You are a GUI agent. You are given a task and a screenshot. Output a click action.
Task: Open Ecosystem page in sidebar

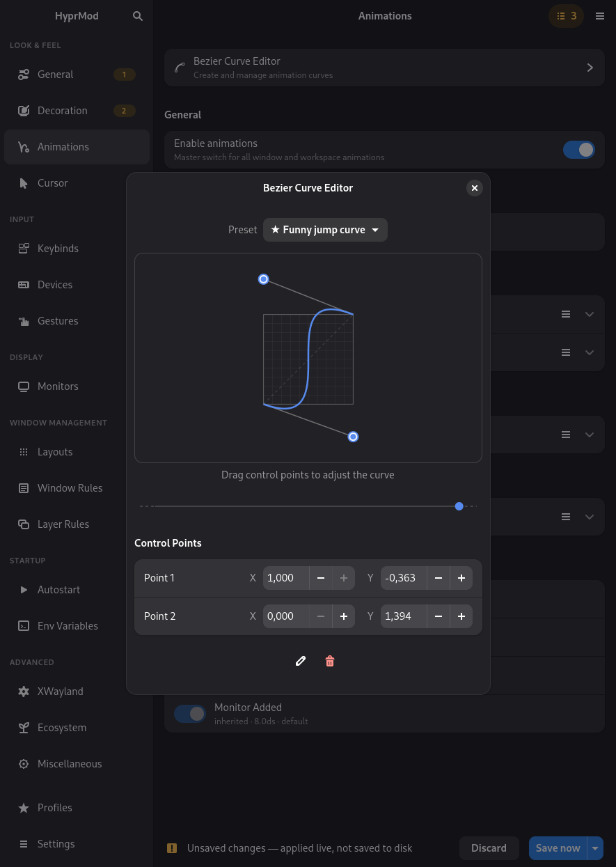(x=77, y=728)
